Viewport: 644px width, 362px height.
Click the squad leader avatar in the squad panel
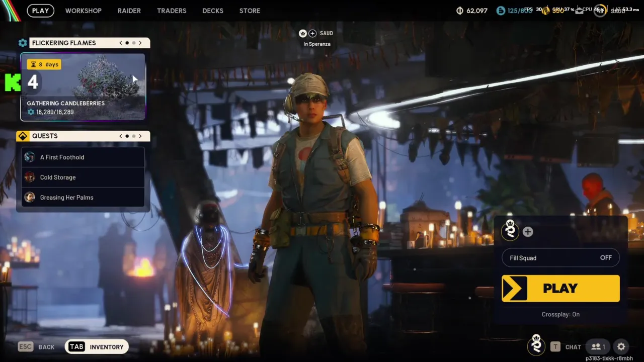click(x=510, y=230)
